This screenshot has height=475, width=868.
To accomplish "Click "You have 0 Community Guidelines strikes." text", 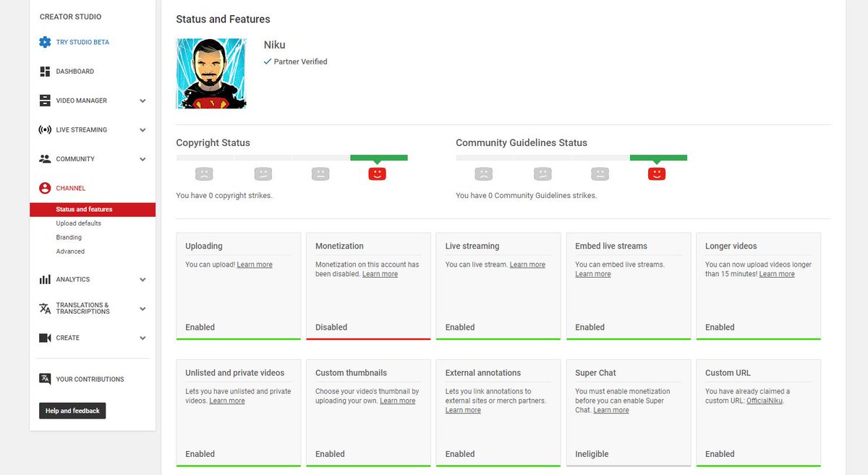I will click(526, 195).
